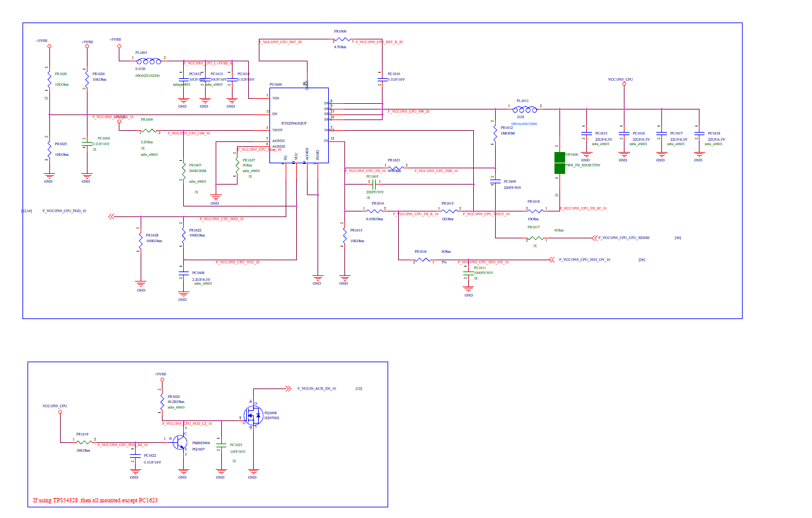Select the PR1620 40.2KOhm resistor
Screen dimensions: 812x518
click(x=161, y=400)
